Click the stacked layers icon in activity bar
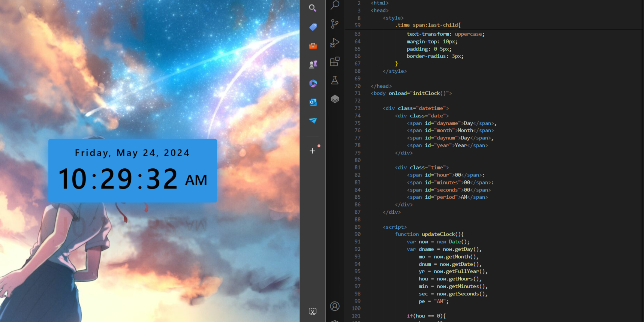Screen dimensions: 644x322 (335, 99)
